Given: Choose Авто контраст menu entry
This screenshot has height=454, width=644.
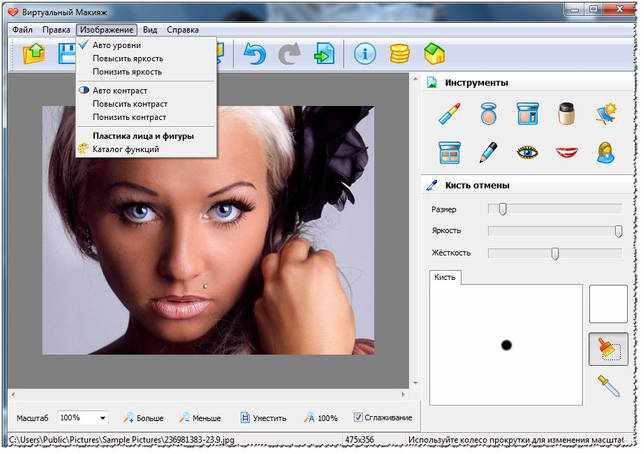Looking at the screenshot, I should pos(146,90).
